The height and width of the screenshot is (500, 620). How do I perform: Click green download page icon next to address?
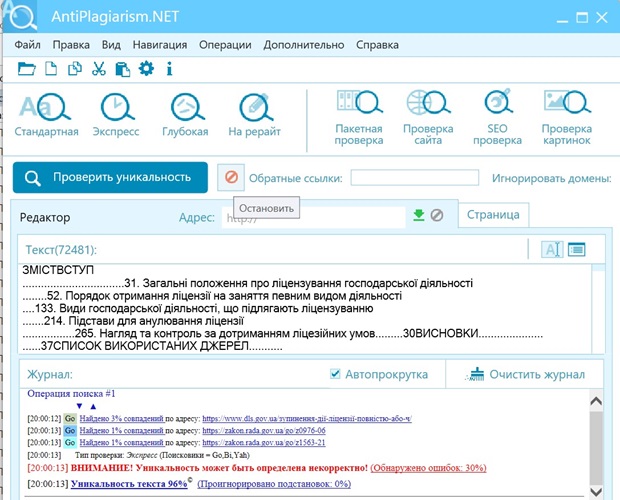(419, 215)
